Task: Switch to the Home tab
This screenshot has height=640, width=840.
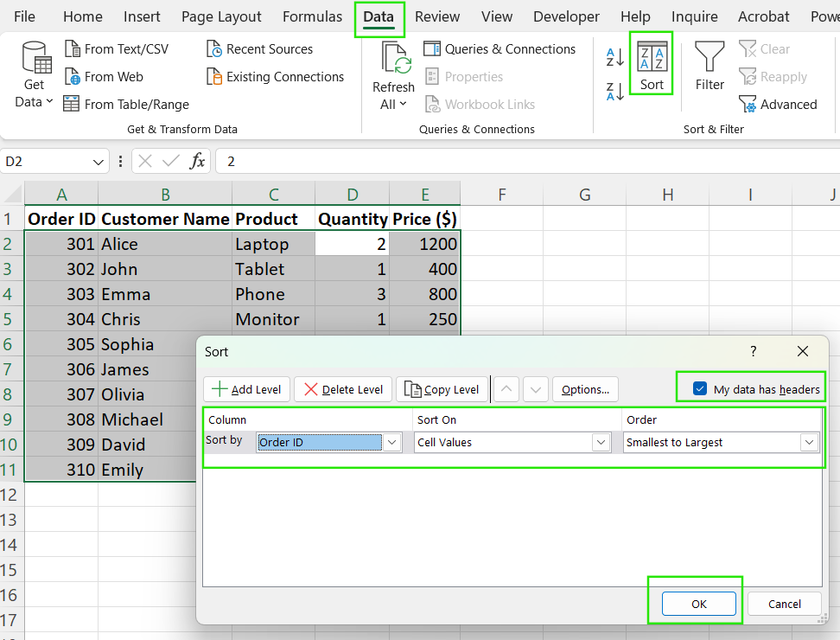Action: coord(82,16)
